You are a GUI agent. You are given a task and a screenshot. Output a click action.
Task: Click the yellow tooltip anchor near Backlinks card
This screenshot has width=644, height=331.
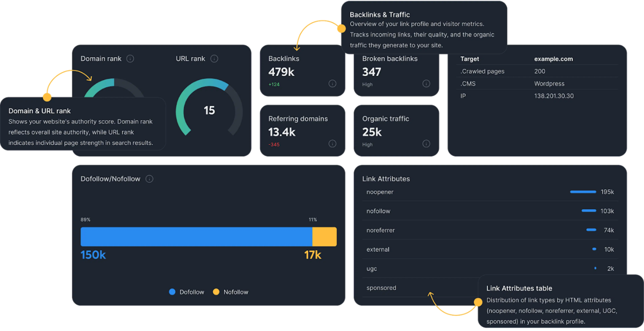coord(342,28)
